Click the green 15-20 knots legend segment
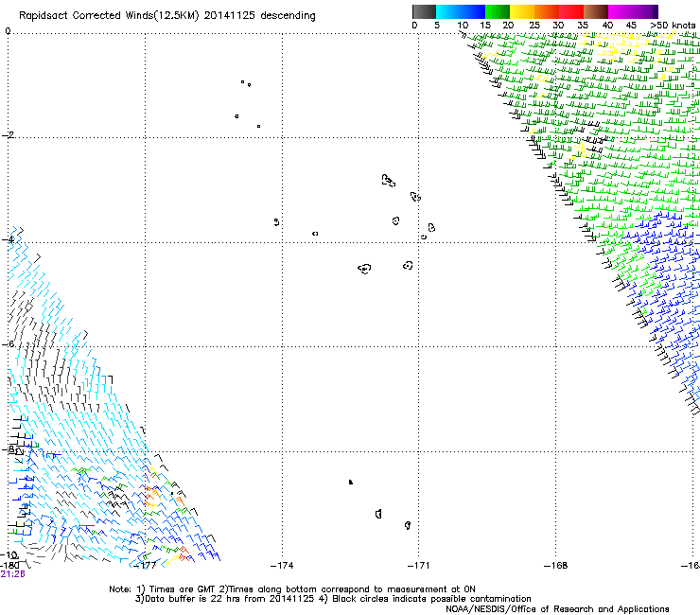The image size is (700, 615). (498, 11)
